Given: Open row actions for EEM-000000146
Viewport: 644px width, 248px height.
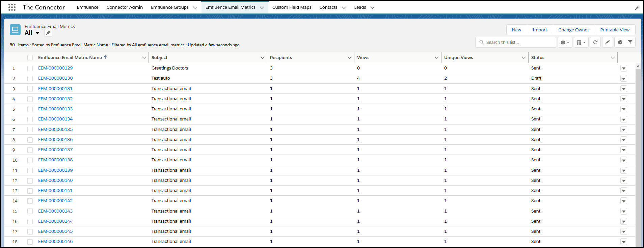Looking at the screenshot, I should click(x=624, y=242).
